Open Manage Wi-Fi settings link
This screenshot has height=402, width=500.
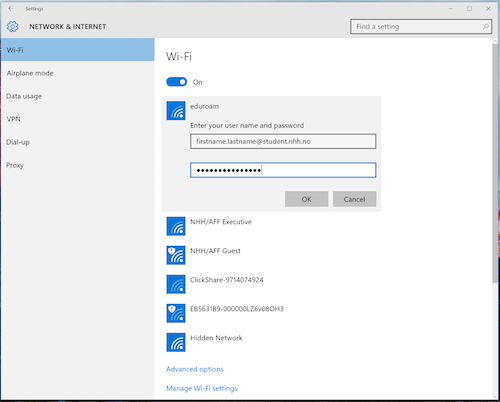click(x=202, y=388)
